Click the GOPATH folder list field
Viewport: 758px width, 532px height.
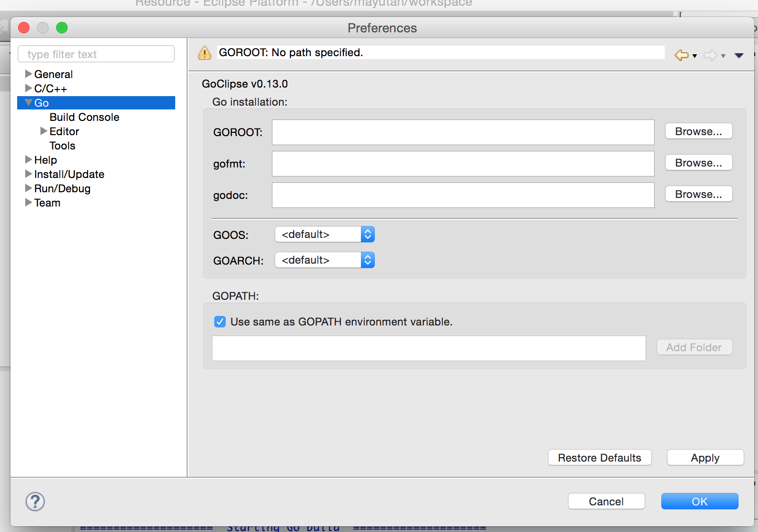click(429, 348)
